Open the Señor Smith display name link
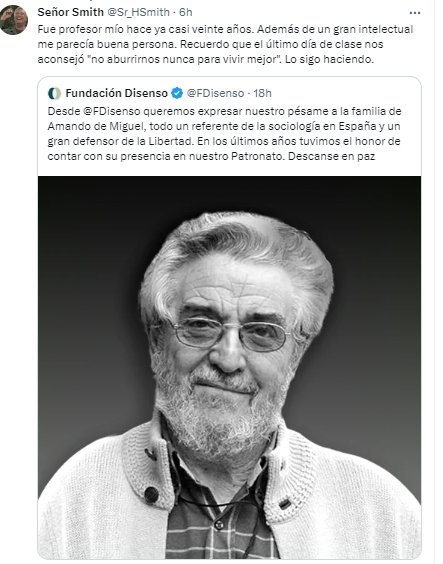This screenshot has height=564, width=443. click(x=70, y=12)
